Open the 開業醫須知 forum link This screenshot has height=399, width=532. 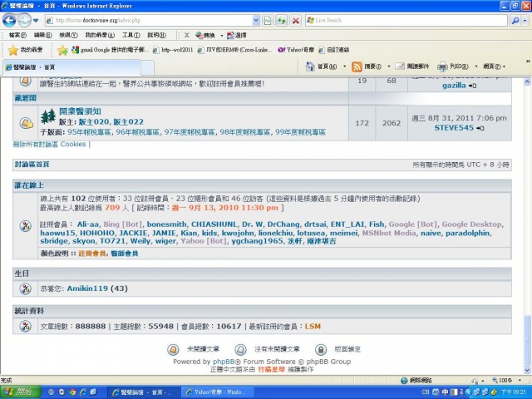pyautogui.click(x=80, y=111)
